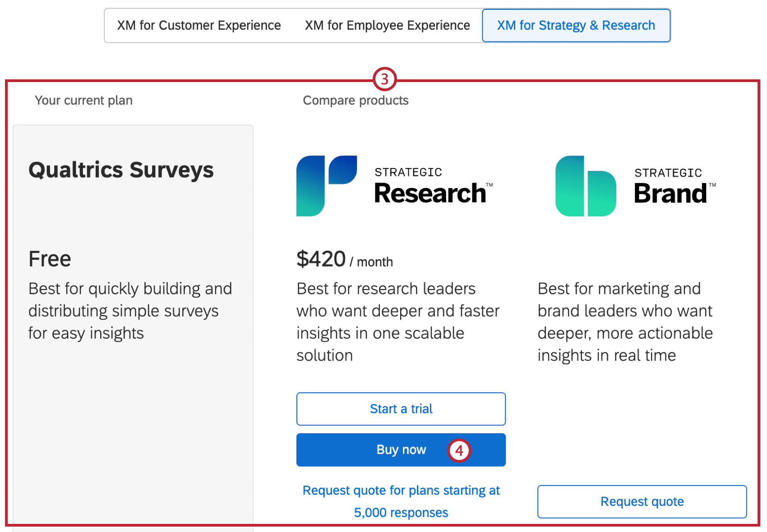Click the Qualtrics Surveys heading
Viewport: 767px width, 532px height.
click(121, 170)
